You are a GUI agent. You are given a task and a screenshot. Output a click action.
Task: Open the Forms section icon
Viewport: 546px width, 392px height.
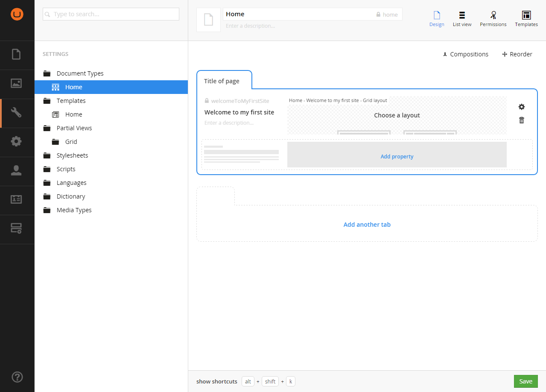click(x=16, y=228)
